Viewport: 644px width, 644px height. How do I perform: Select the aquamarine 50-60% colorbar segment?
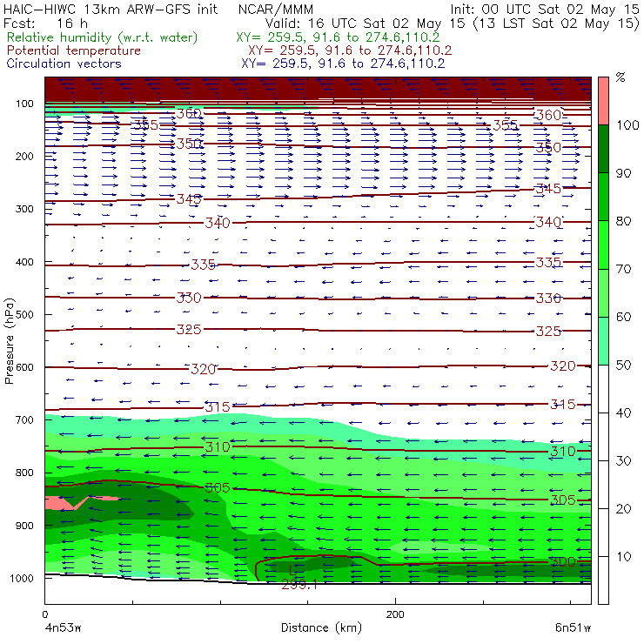pyautogui.click(x=603, y=341)
